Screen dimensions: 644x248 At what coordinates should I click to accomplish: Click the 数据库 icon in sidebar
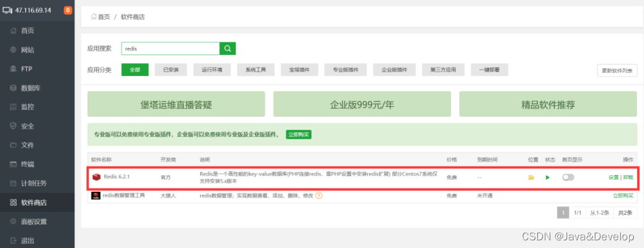[13, 88]
